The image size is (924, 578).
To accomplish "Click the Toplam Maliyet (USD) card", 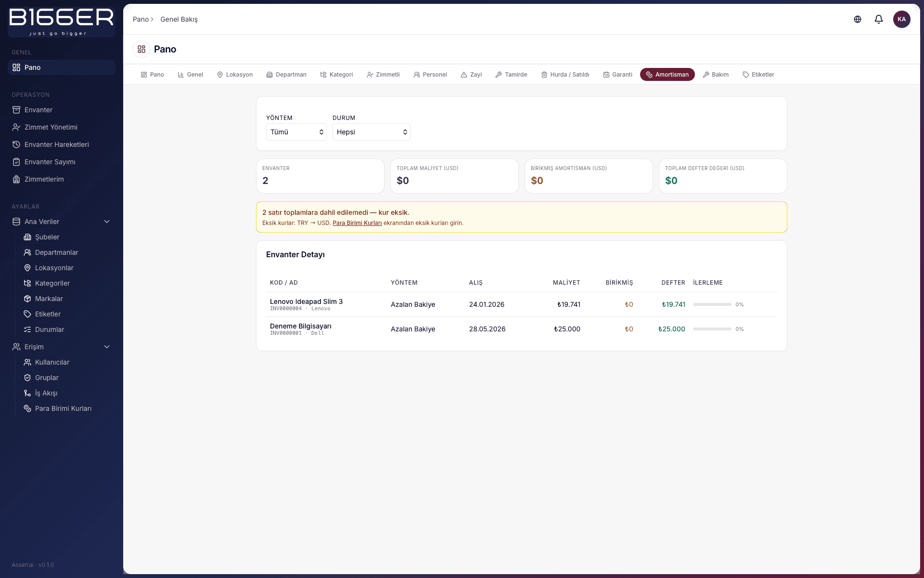I will (454, 176).
